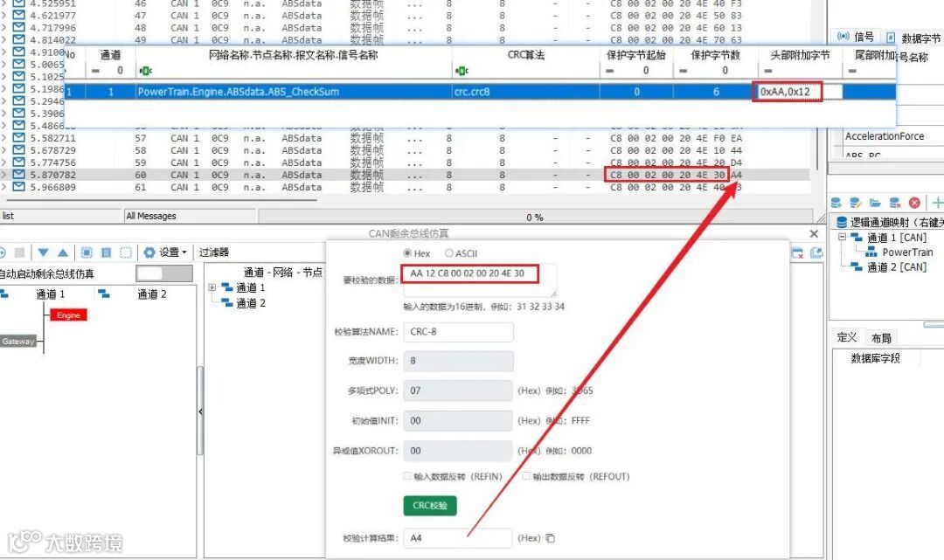Click envelope icon of message 5.966809
Image resolution: width=944 pixels, height=560 pixels.
point(18,186)
